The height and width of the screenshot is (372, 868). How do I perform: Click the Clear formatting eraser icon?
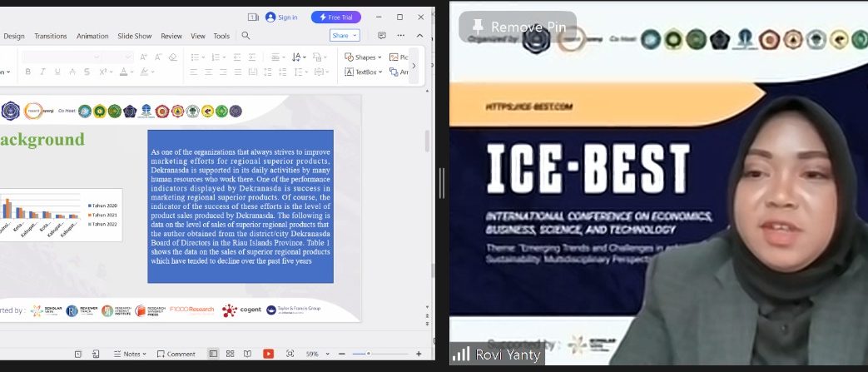pos(173,57)
